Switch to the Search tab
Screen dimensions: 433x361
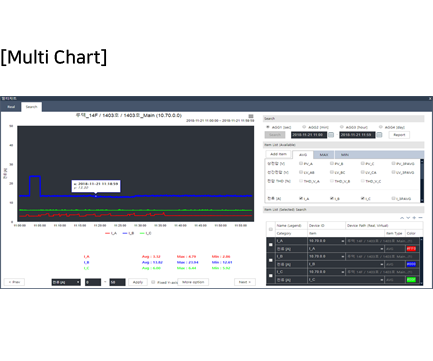point(32,107)
